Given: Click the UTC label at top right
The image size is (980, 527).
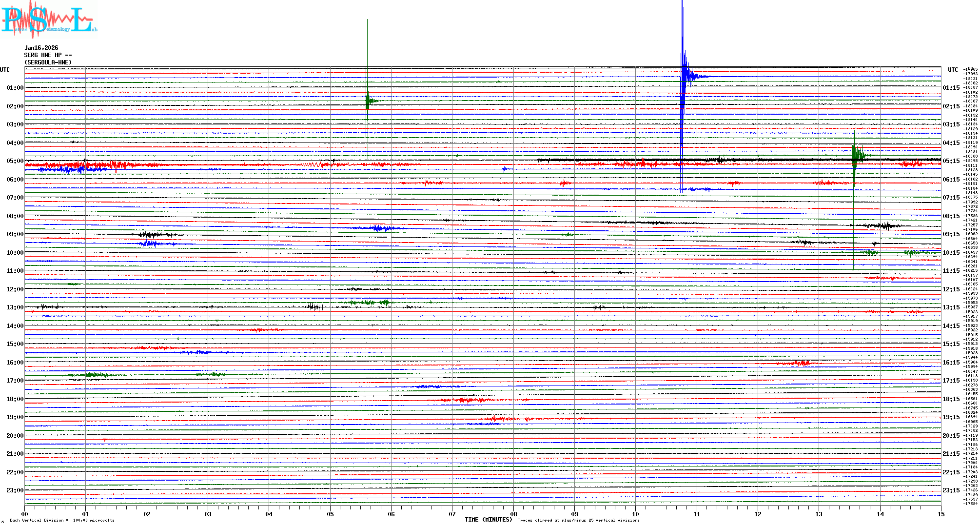Looking at the screenshot, I should (953, 70).
